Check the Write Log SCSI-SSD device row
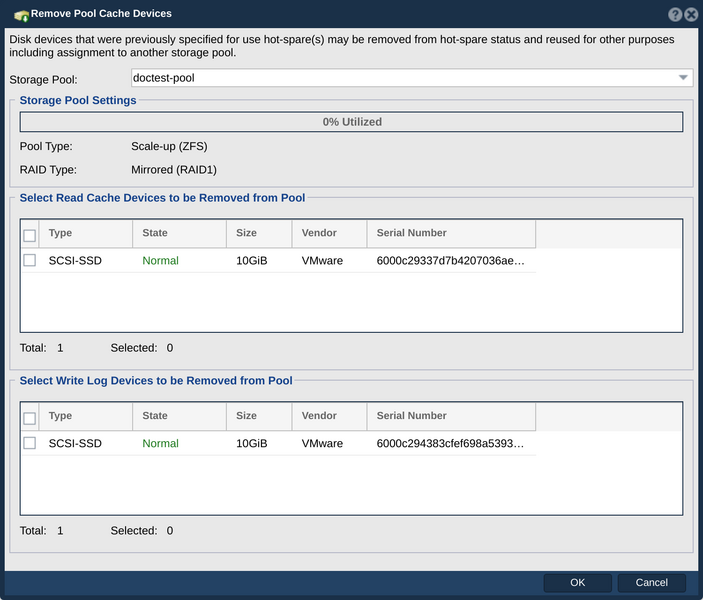This screenshot has height=600, width=703. 30,443
